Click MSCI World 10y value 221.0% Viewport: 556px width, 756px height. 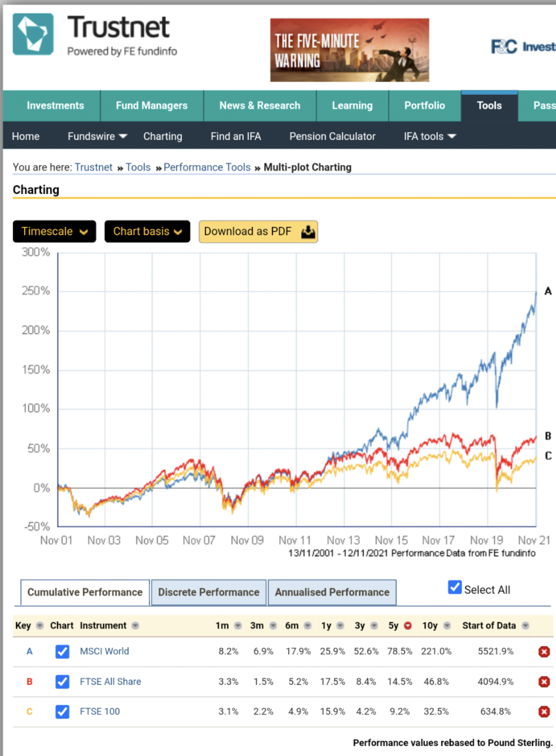click(436, 651)
